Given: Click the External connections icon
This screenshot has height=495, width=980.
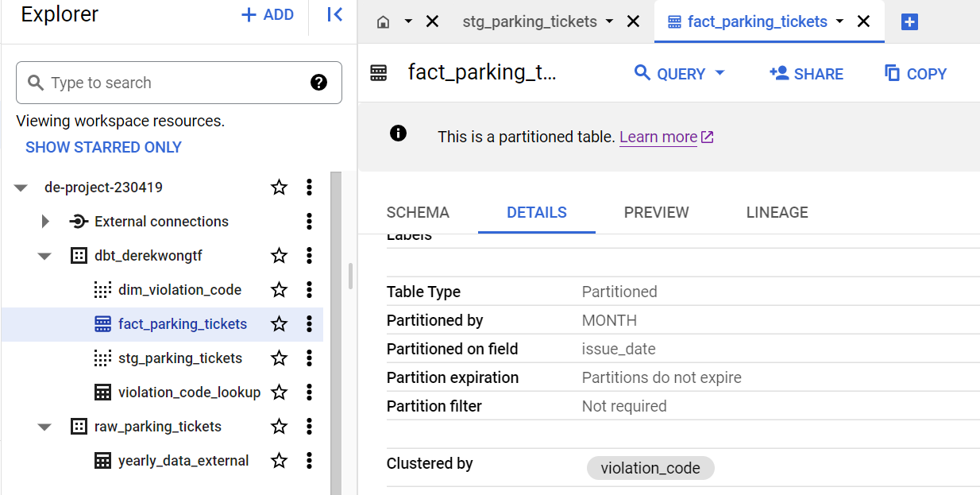Looking at the screenshot, I should tap(78, 222).
